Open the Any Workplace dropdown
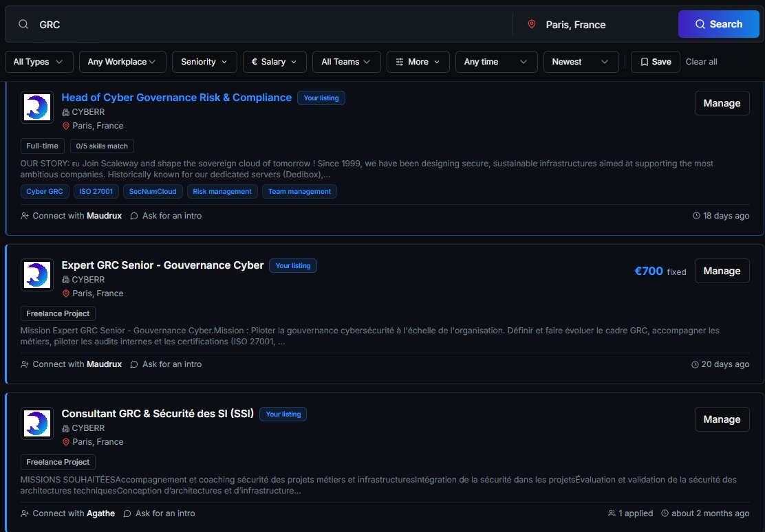Viewport: 765px width, 532px height. (122, 62)
